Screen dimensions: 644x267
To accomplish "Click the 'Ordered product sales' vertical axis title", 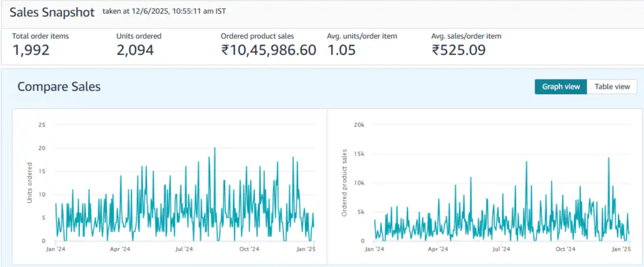I will pos(344,183).
